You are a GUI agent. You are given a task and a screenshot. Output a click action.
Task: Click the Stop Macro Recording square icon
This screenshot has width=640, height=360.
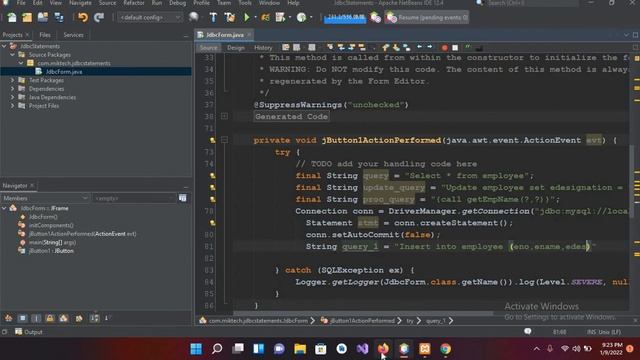point(455,48)
